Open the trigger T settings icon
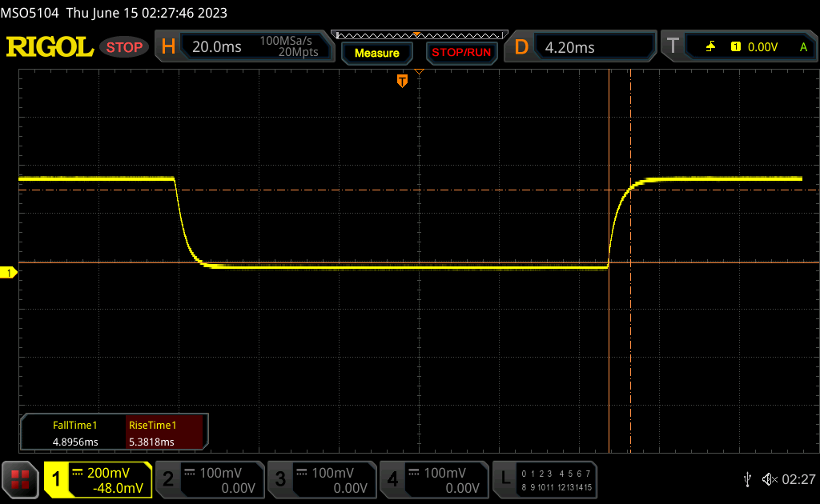 pos(673,46)
